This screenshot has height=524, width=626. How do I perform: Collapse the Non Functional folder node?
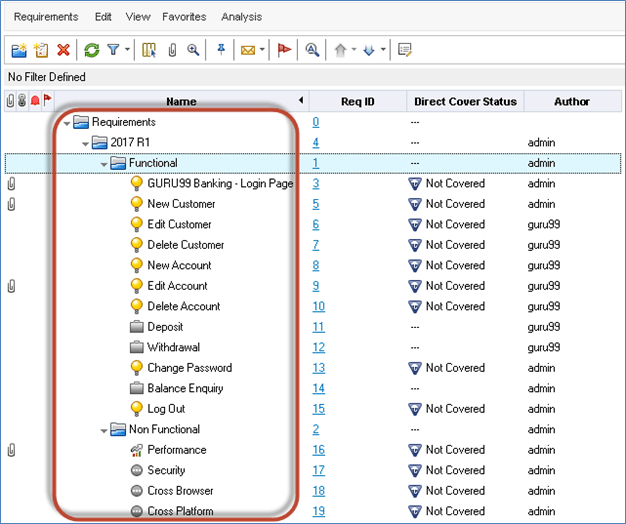tap(104, 430)
